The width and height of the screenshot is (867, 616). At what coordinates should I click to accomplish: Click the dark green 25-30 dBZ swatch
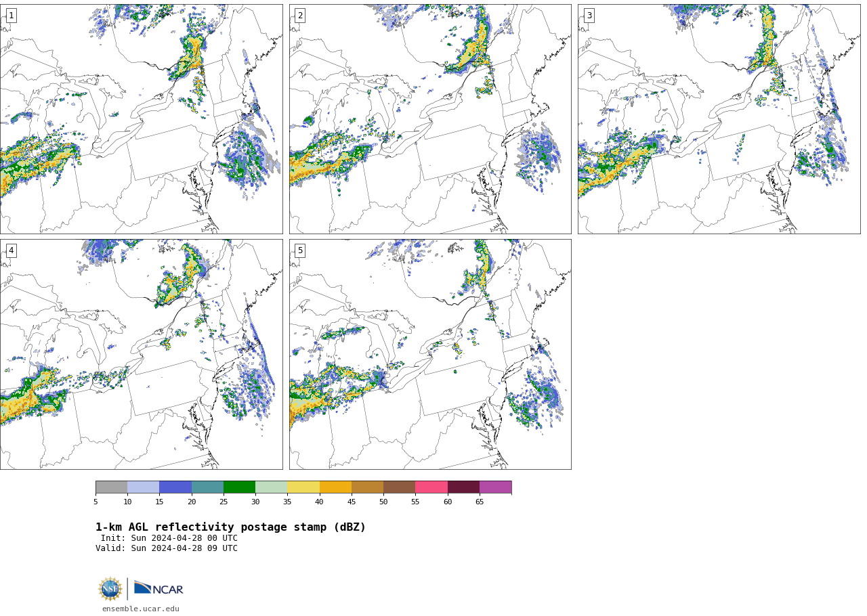click(x=239, y=487)
